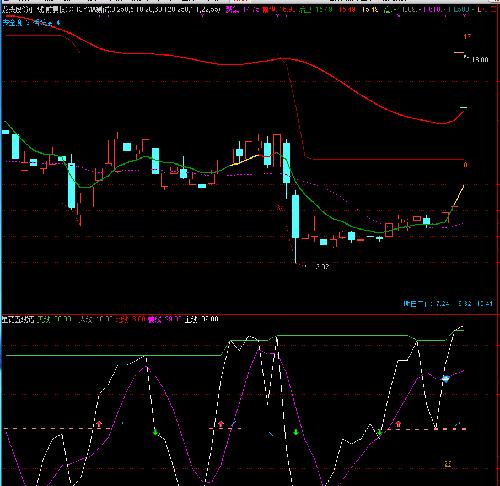Screen dimensions: 500x486
Task: Click the blue diamond marker on indicator line
Action: 445,379
